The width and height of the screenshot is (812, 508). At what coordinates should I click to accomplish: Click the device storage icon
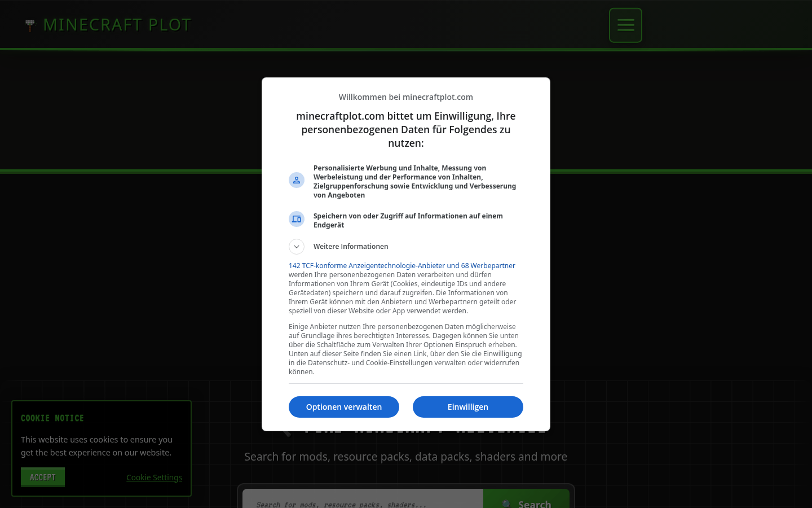297,219
